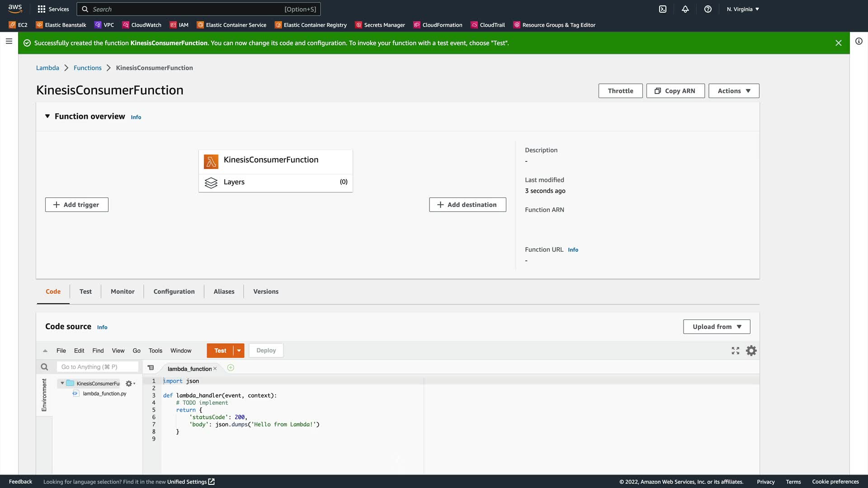Collapse the Function overview section

[47, 117]
